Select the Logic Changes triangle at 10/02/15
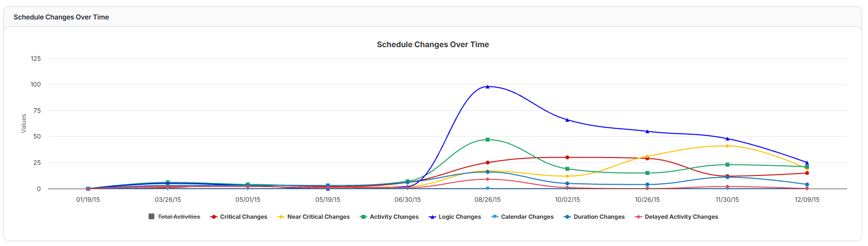The height and width of the screenshot is (246, 868). [567, 120]
